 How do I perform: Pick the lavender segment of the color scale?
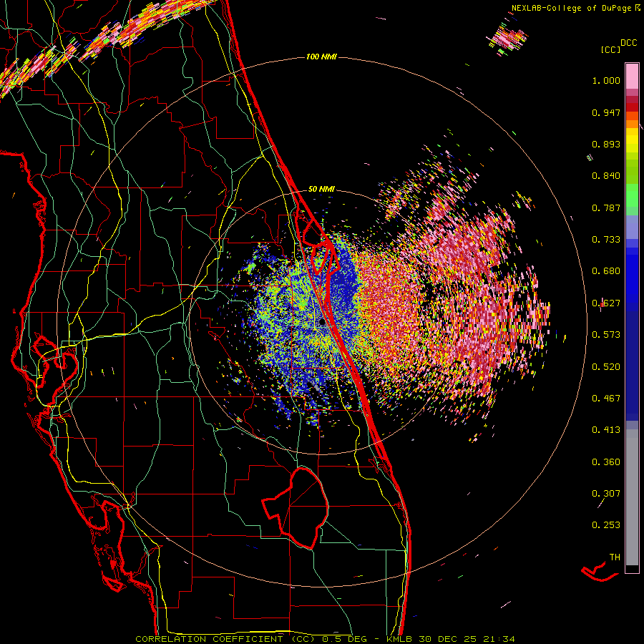pyautogui.click(x=632, y=227)
